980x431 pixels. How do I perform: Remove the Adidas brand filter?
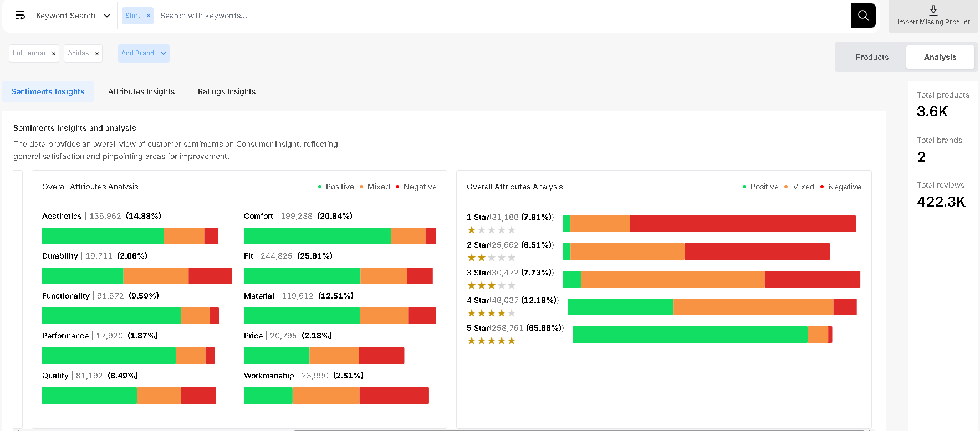pyautogui.click(x=97, y=54)
